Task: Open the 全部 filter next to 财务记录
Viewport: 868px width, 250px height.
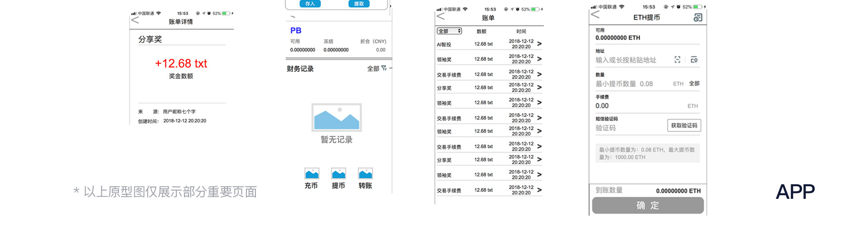Action: point(377,68)
